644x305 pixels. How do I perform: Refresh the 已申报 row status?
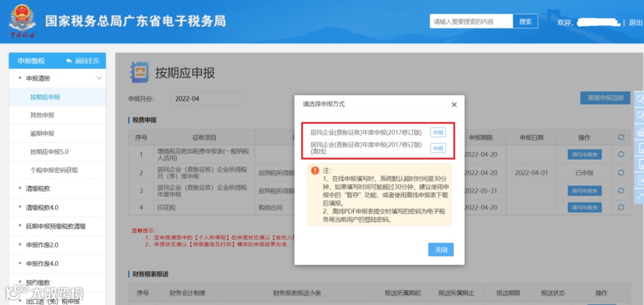pos(621,173)
